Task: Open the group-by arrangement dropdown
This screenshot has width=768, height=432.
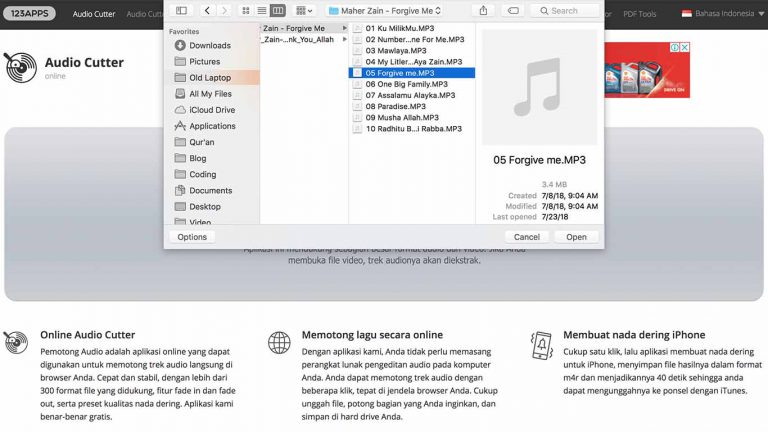Action: click(x=304, y=10)
